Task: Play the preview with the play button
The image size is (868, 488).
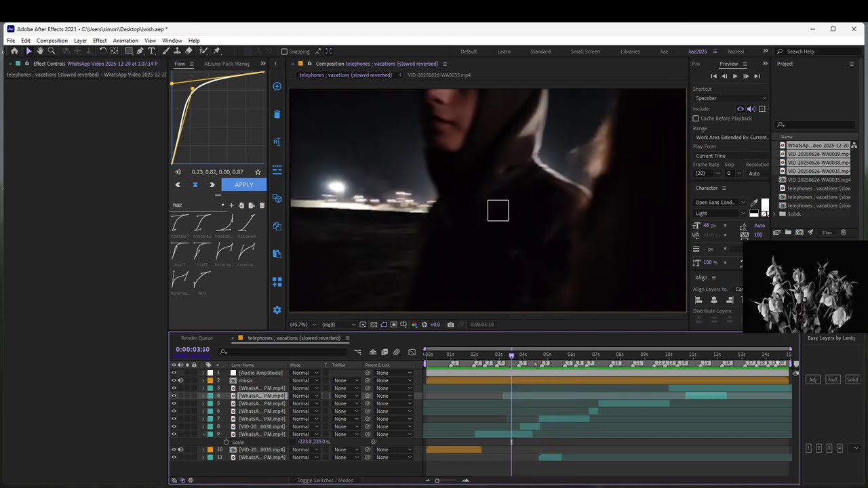Action: pos(735,76)
